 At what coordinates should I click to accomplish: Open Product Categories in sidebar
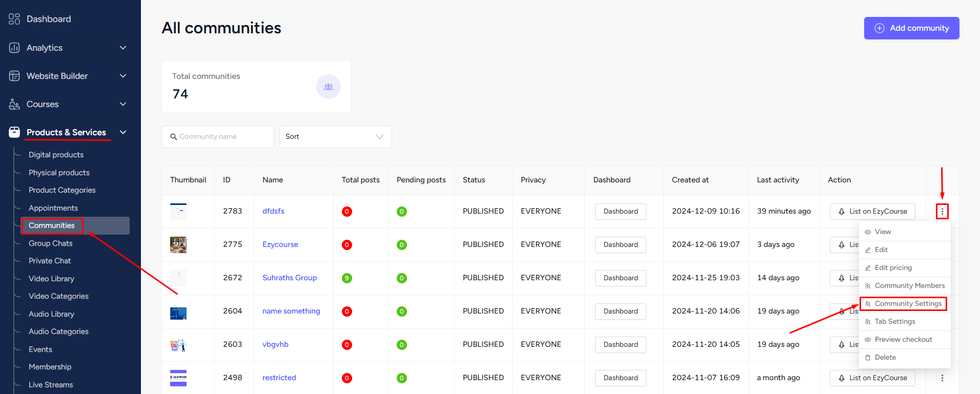pyautogui.click(x=62, y=190)
